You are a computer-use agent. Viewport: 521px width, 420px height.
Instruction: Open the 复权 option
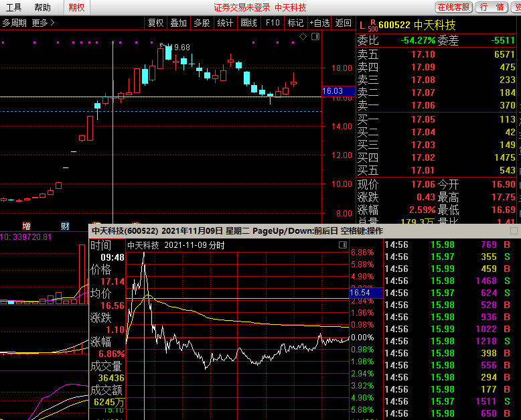[155, 23]
